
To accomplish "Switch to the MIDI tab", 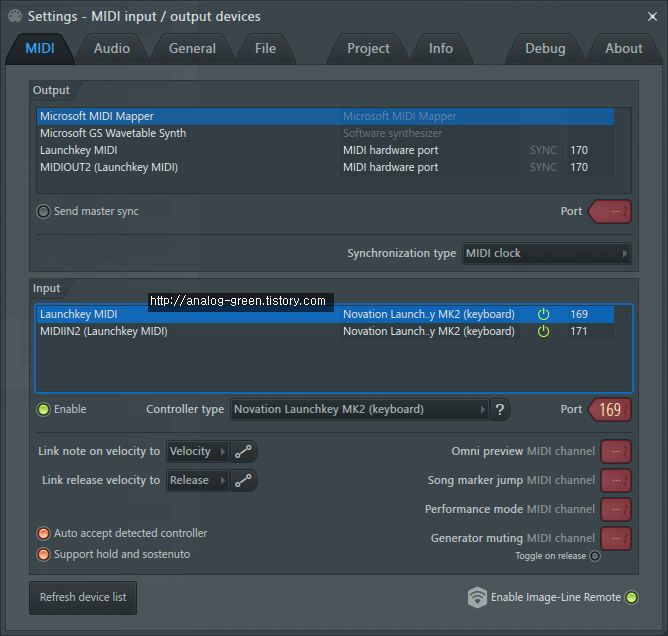I will (40, 49).
